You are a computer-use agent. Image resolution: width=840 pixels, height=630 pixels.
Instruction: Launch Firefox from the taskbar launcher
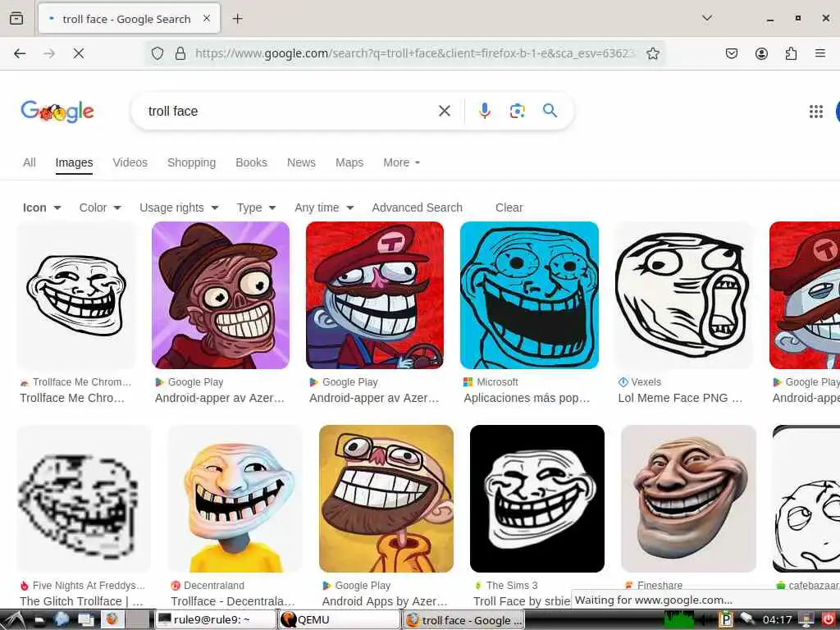click(x=112, y=620)
